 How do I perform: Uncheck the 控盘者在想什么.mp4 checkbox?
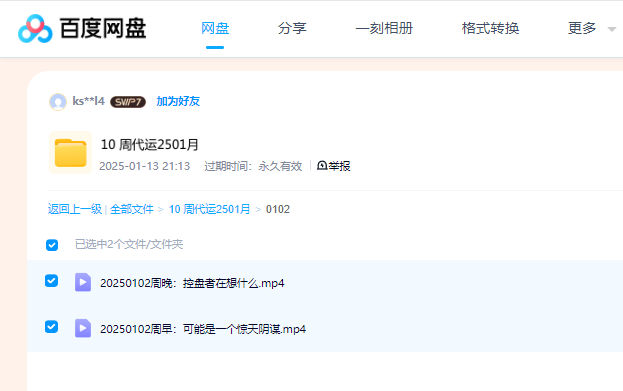tap(52, 281)
